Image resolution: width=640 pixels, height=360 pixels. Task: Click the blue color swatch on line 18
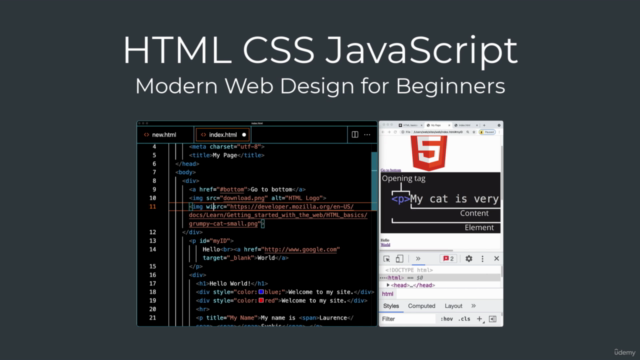(261, 292)
